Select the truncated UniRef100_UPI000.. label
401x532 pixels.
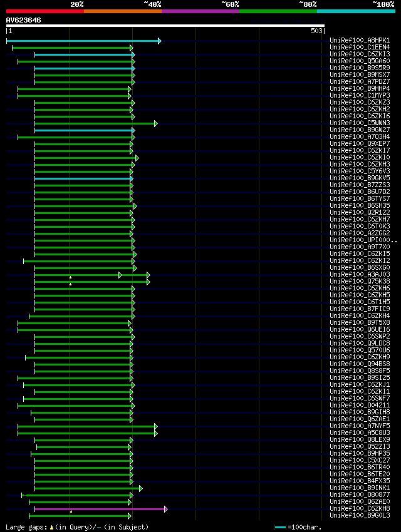tap(363, 240)
